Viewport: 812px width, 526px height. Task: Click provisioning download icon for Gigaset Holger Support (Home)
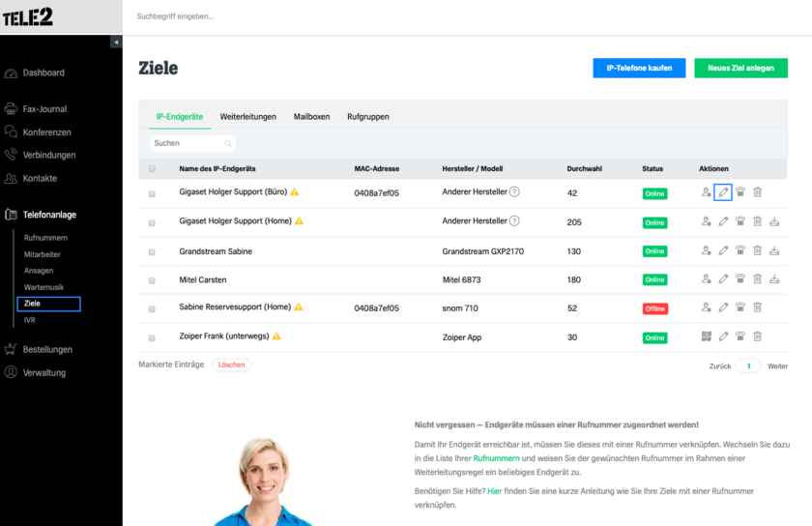[774, 221]
